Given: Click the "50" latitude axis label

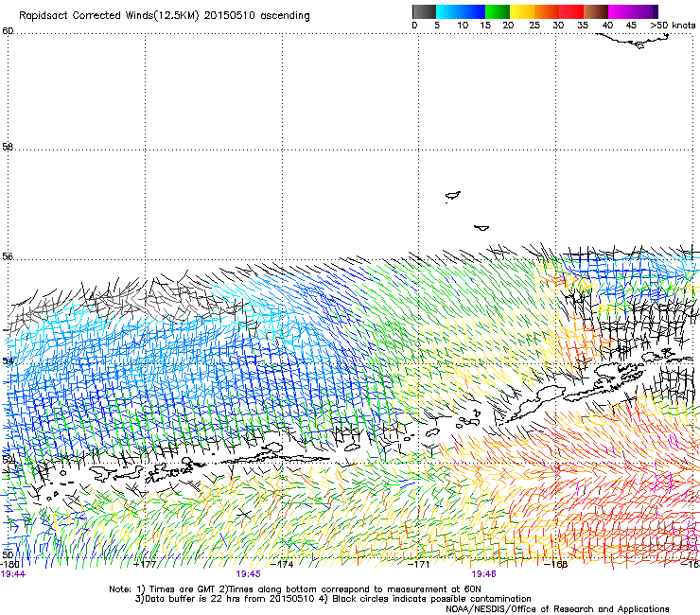Looking at the screenshot, I should coord(8,554).
